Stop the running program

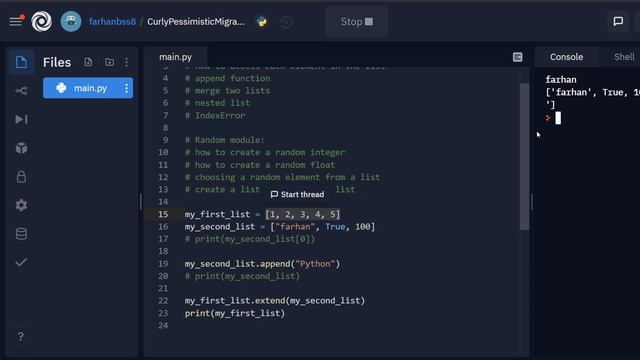[x=357, y=22]
